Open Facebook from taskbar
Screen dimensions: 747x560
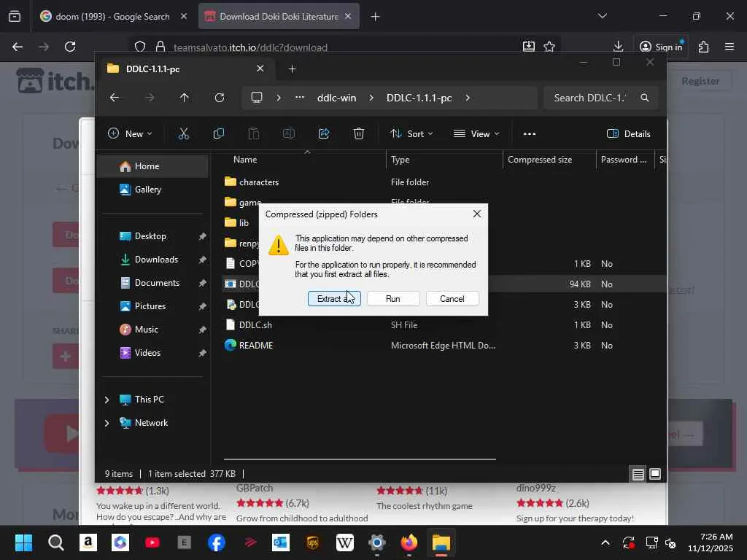216,542
